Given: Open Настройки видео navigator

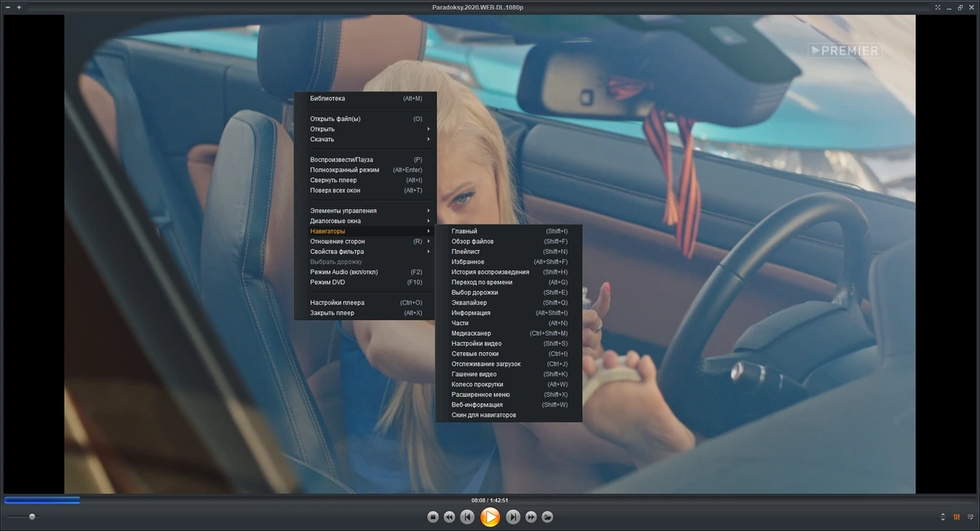Looking at the screenshot, I should [x=509, y=343].
